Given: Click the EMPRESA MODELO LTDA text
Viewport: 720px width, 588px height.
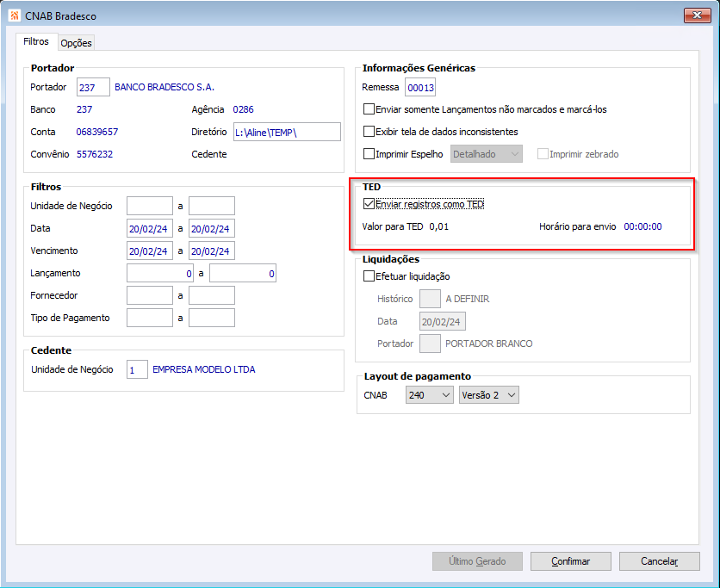Looking at the screenshot, I should [204, 369].
